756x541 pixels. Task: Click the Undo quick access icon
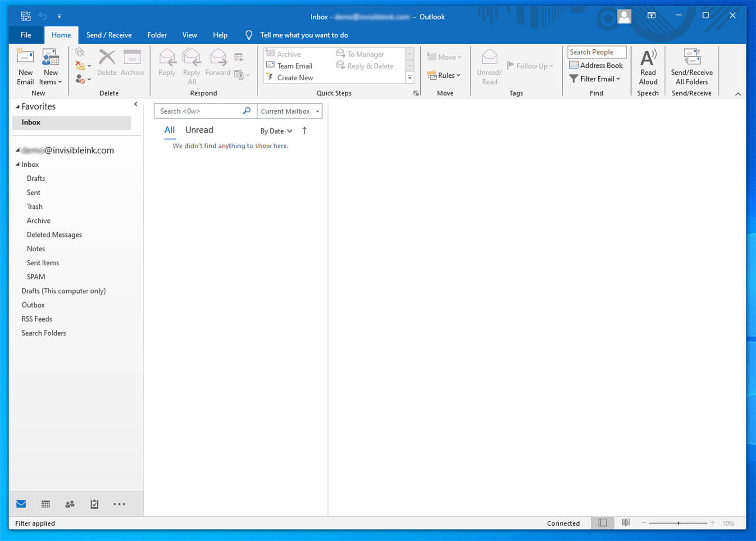coord(43,16)
